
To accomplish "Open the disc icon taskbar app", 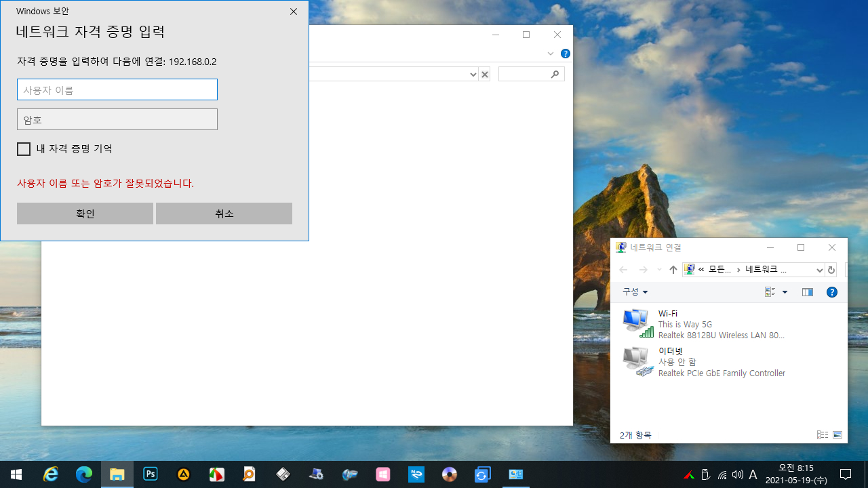I will pyautogui.click(x=450, y=474).
